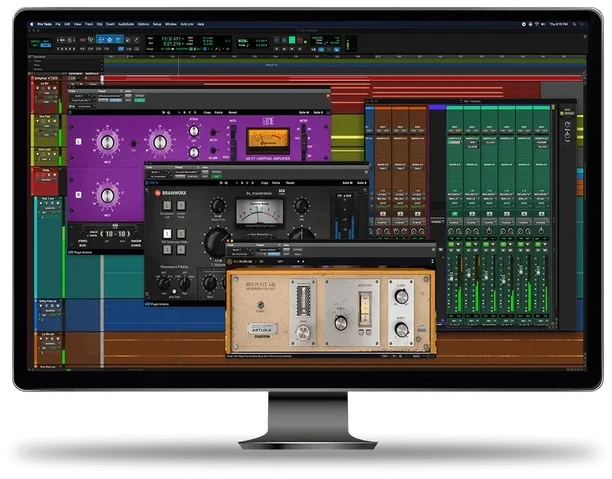Flip the power switch on Rev PLATE-140
Screen dimensions: 612x479
260,304
